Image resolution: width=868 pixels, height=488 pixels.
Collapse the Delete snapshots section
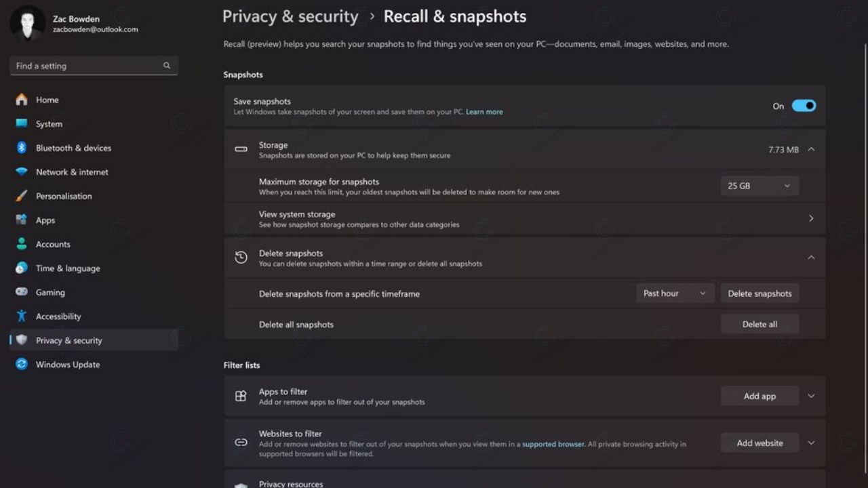click(x=812, y=258)
